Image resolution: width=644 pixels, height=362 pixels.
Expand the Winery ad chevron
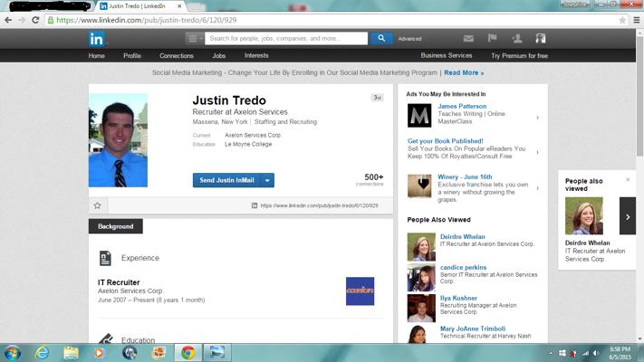click(x=537, y=188)
